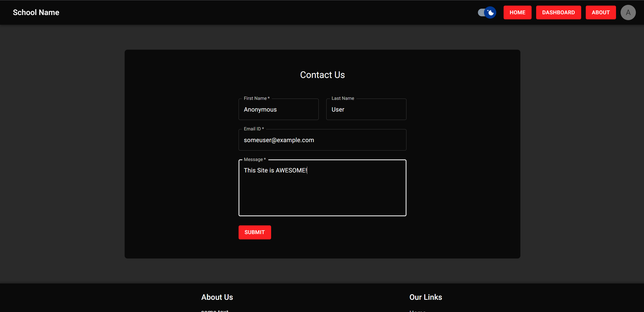Click the First Name field label
Image resolution: width=644 pixels, height=312 pixels.
click(255, 98)
